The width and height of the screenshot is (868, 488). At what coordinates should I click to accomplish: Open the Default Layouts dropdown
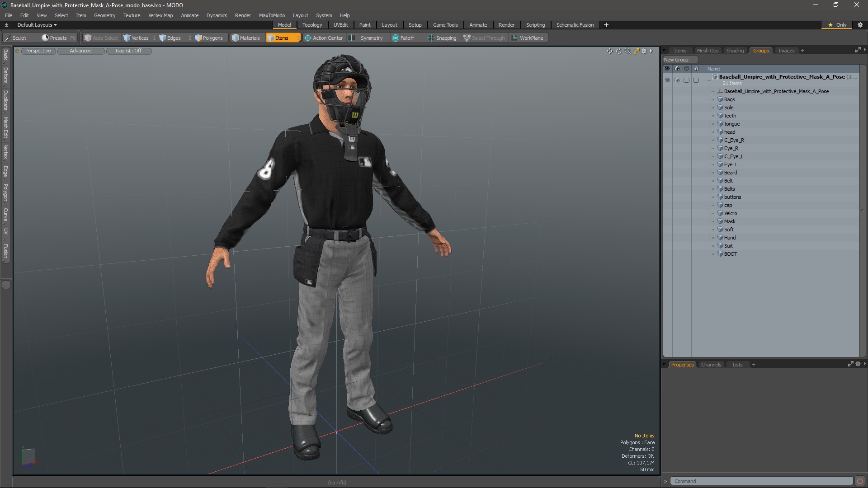point(37,25)
